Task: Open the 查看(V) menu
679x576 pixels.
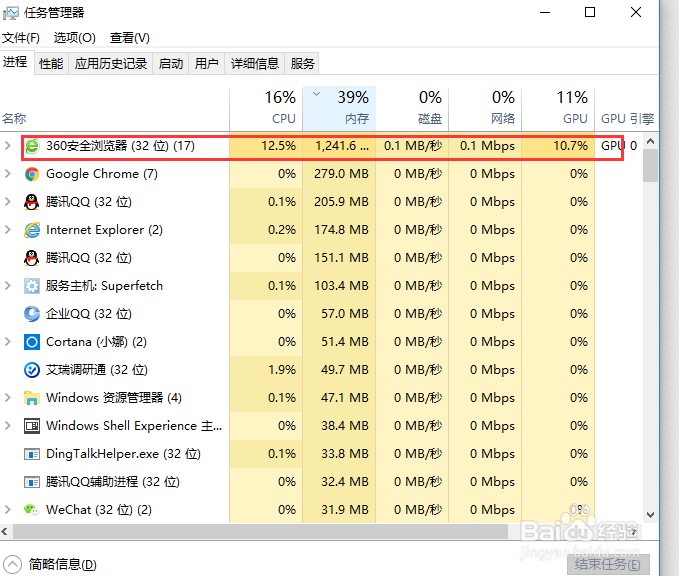Action: click(x=130, y=38)
